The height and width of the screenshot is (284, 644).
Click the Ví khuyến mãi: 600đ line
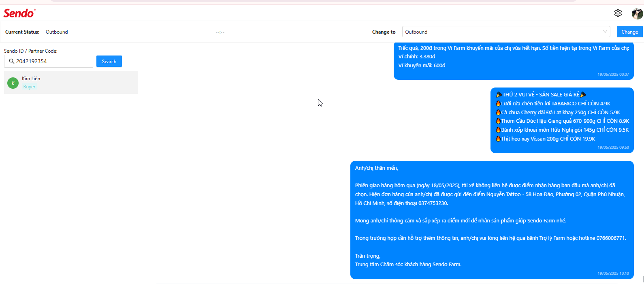[x=422, y=65]
